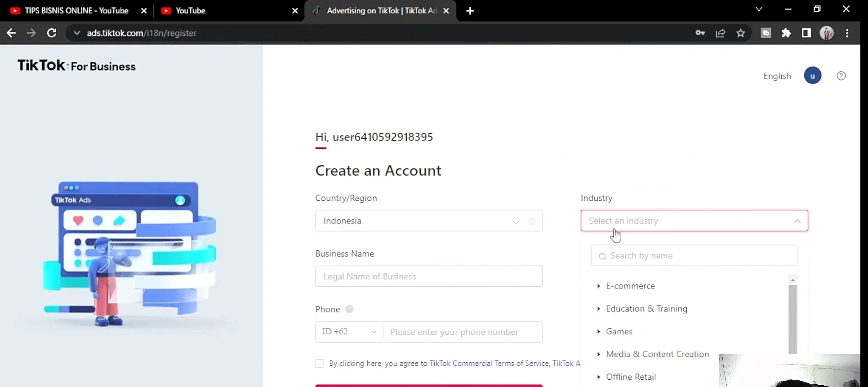Open the Extensions puzzle icon
The height and width of the screenshot is (387, 868).
786,33
